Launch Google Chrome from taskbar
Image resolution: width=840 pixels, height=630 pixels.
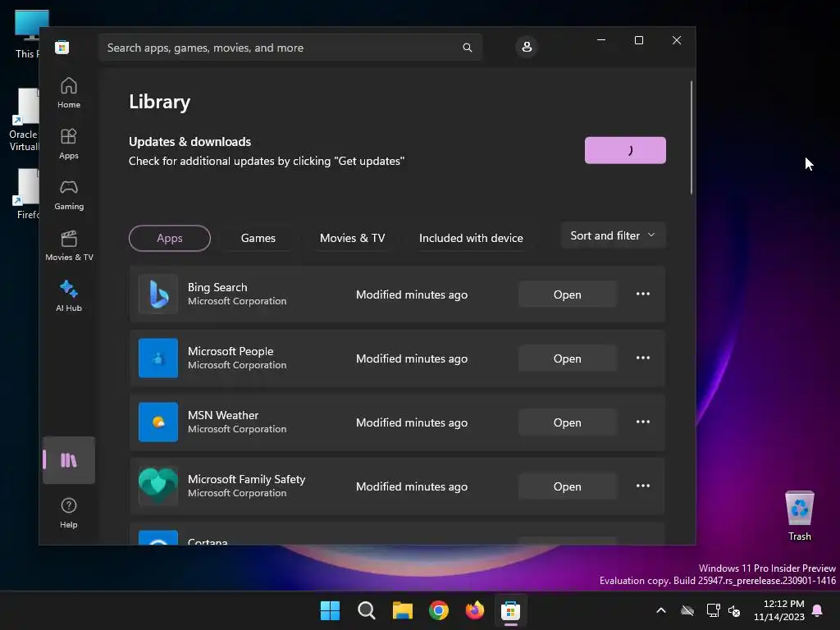tap(439, 610)
